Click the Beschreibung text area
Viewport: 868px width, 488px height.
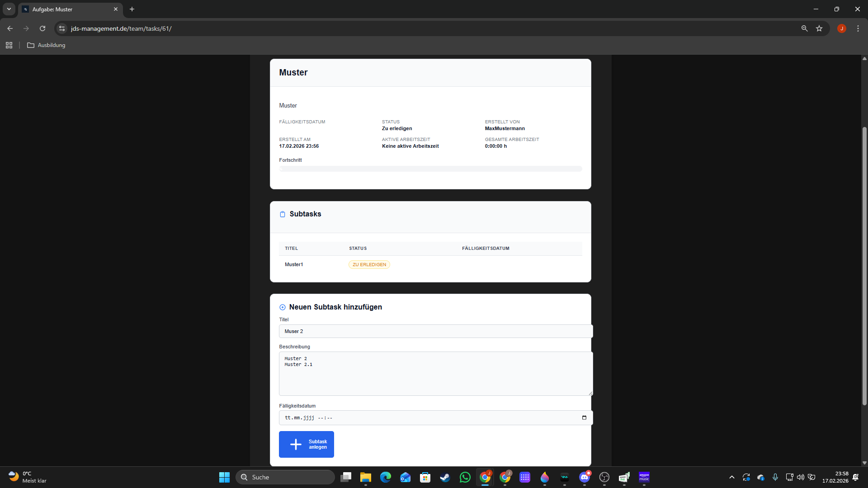tap(435, 374)
